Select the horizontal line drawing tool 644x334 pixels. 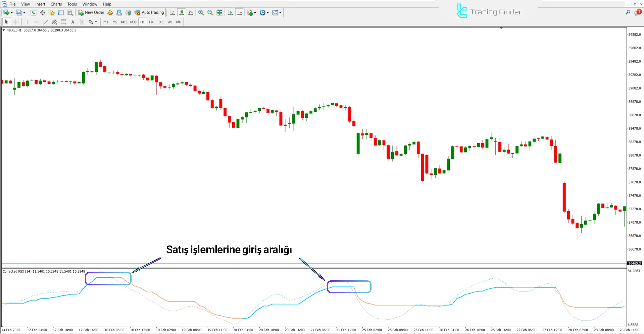coord(36,22)
